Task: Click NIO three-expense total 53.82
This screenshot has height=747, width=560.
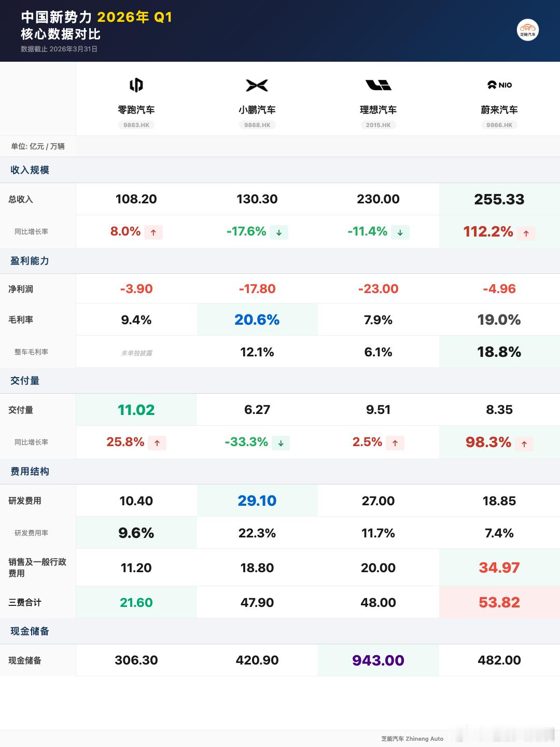Action: coord(499,602)
